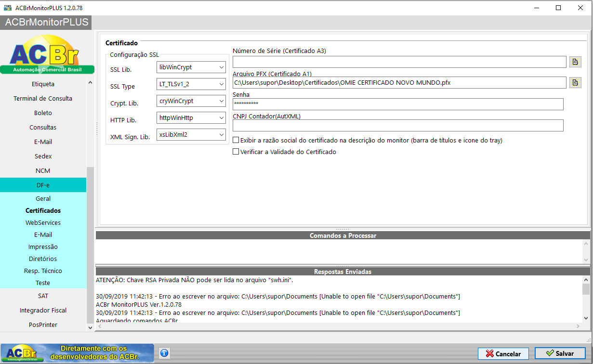Open the HTTP Lib. dropdown

coord(191,117)
